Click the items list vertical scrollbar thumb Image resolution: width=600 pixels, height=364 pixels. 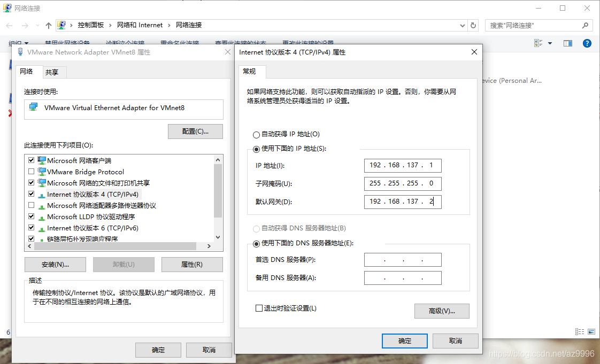(x=218, y=190)
